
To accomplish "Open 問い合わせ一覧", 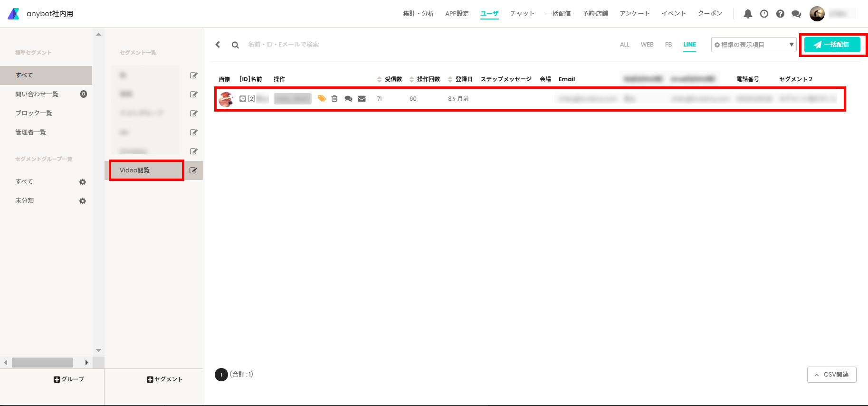I will click(x=37, y=94).
